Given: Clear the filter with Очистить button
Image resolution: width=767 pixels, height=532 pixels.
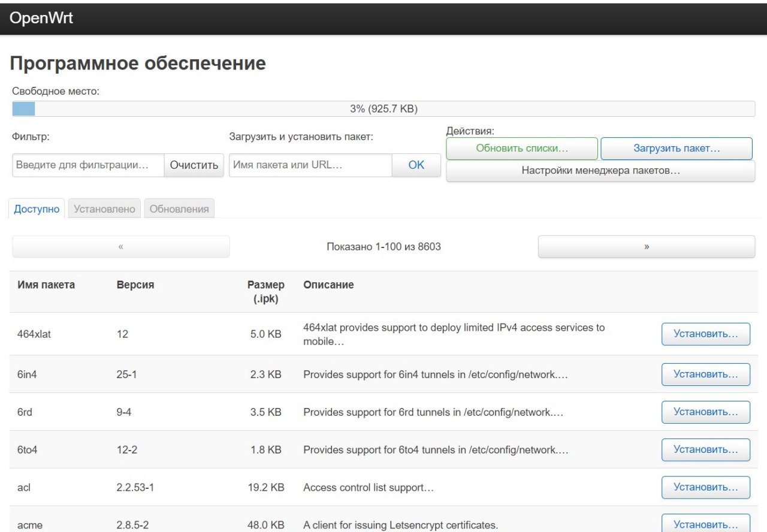Looking at the screenshot, I should (194, 165).
